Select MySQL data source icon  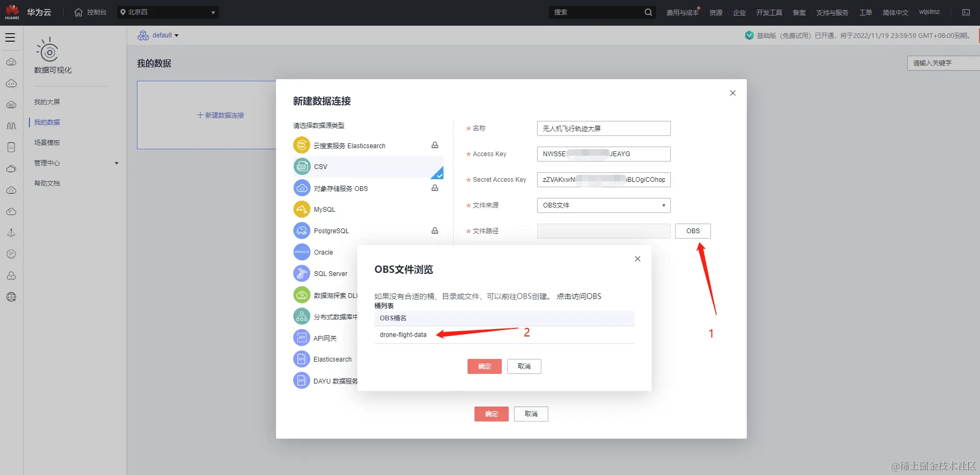(x=302, y=209)
